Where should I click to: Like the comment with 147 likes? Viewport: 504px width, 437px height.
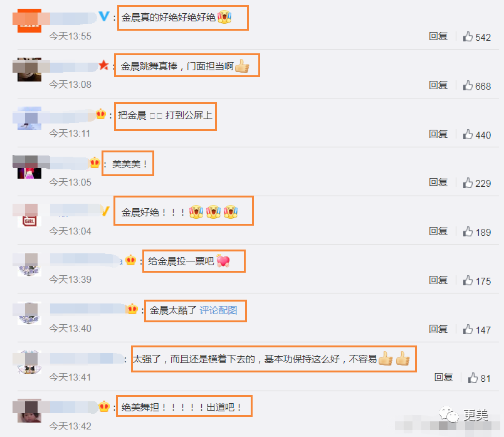coord(468,330)
